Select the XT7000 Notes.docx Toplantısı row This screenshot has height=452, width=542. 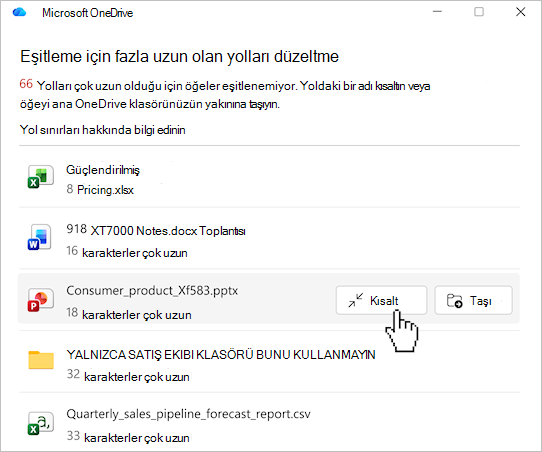[270, 238]
